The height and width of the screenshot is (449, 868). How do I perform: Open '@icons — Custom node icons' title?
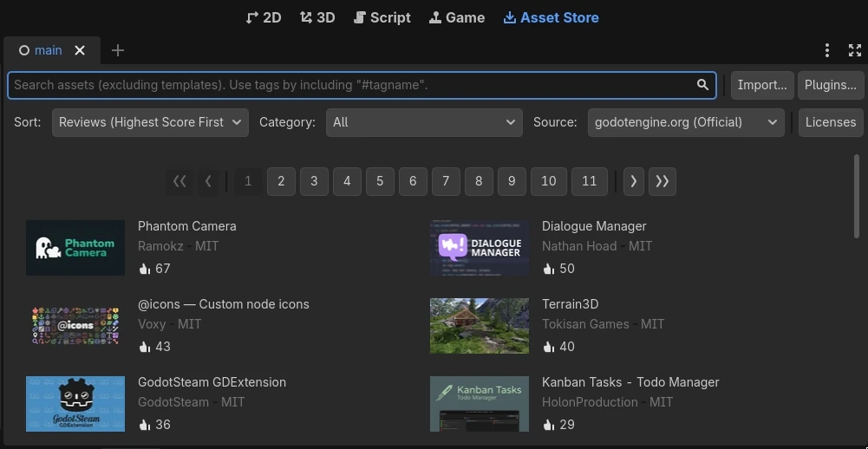224,304
